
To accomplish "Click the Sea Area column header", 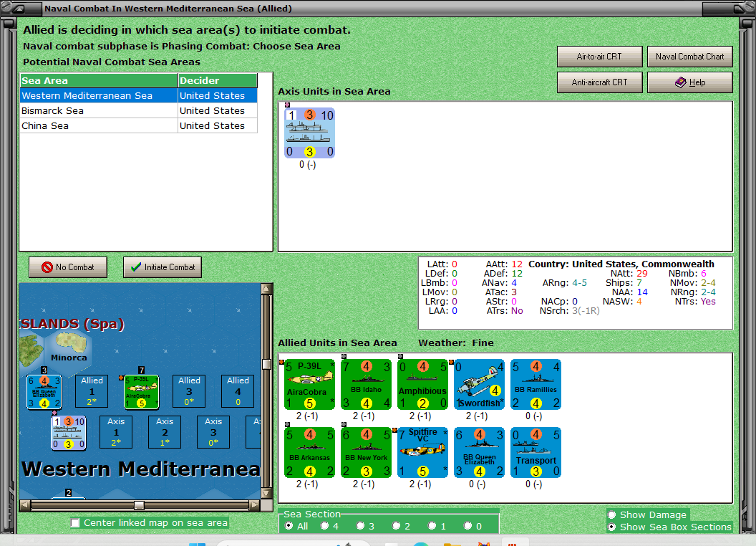I will tap(99, 81).
